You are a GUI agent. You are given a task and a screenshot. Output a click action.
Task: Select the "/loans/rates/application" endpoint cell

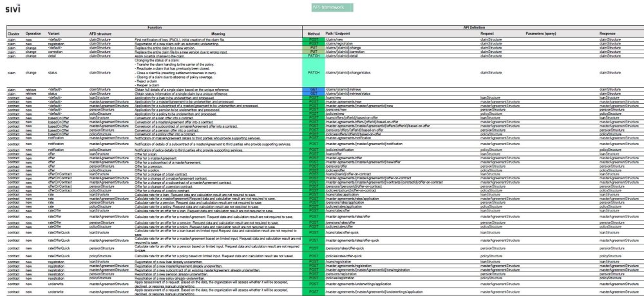point(402,195)
